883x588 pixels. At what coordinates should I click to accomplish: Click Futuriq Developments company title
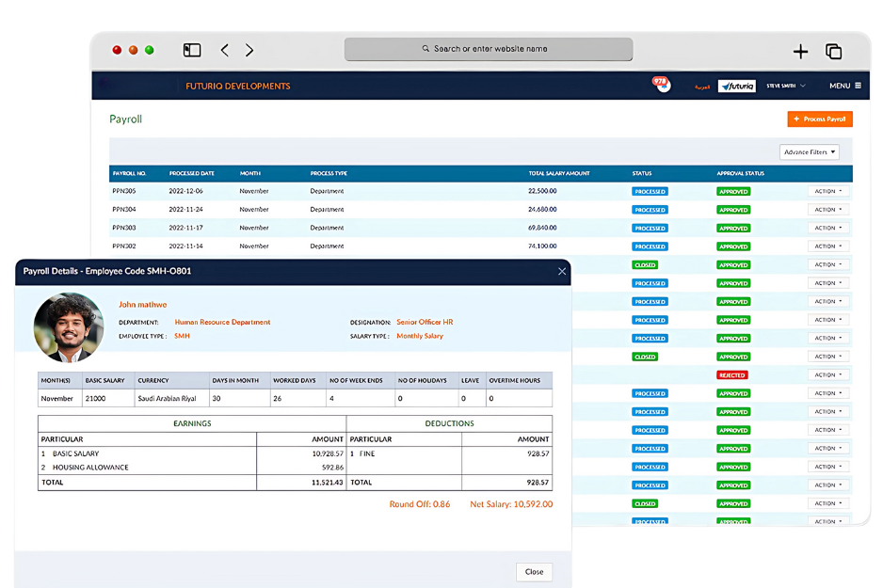238,86
